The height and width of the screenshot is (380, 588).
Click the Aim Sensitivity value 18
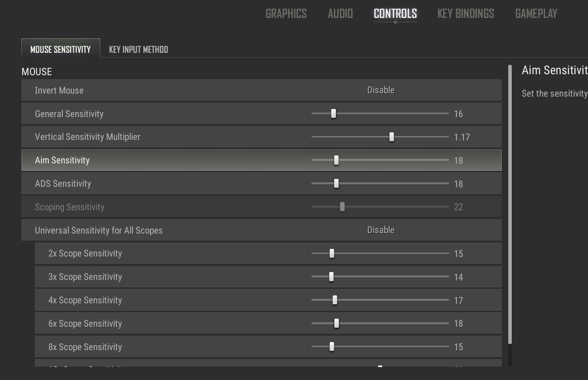[x=458, y=160]
